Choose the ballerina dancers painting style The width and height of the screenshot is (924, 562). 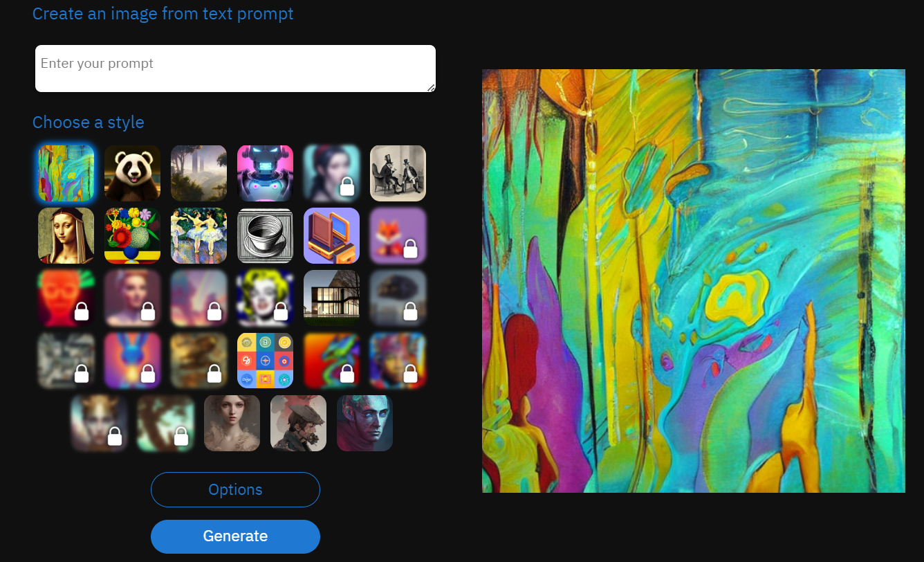198,235
